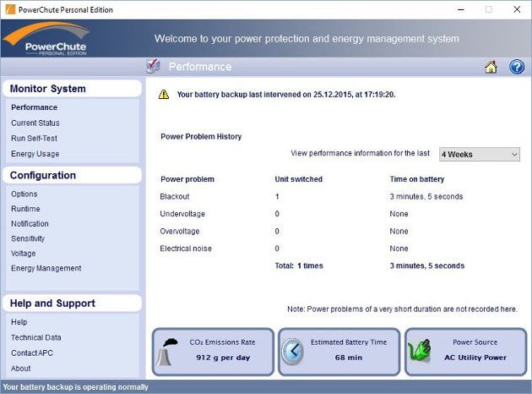This screenshot has width=532, height=394.
Task: Open Options under Configuration
Action: click(x=24, y=194)
